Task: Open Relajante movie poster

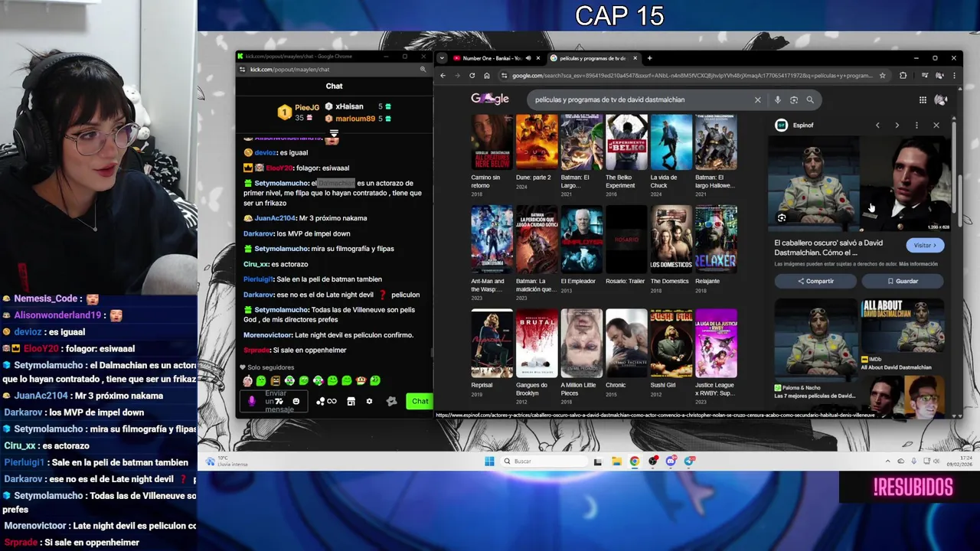Action: pyautogui.click(x=717, y=239)
